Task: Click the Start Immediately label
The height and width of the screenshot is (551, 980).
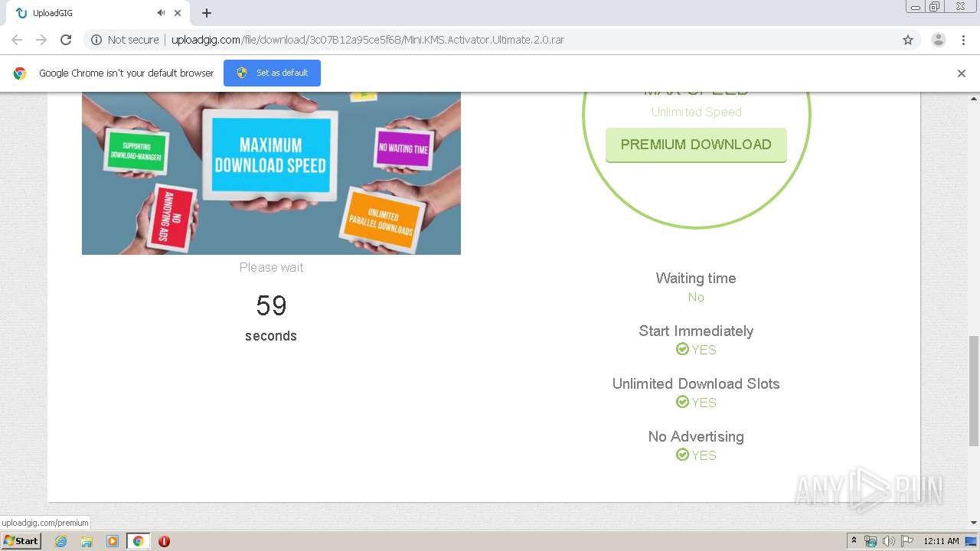Action: 696,331
